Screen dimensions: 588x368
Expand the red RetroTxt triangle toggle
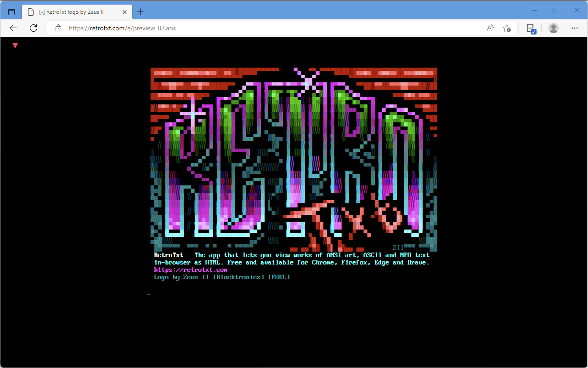[15, 46]
